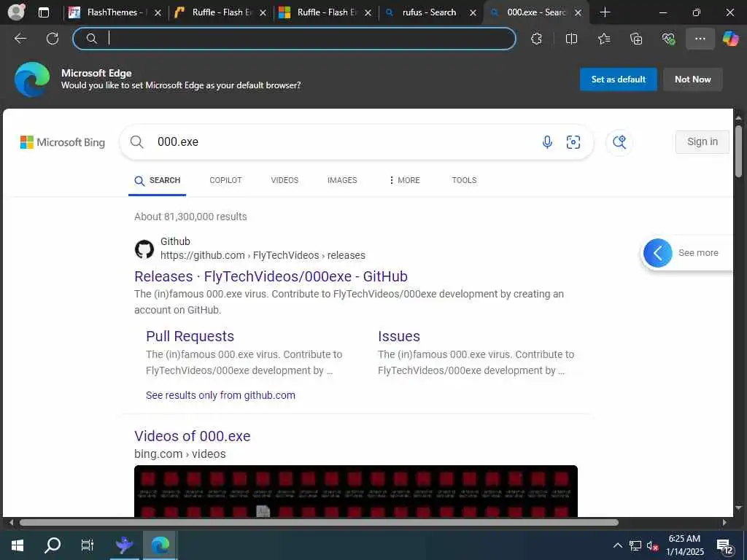Open the Pull Requests sublink
Screen dimensions: 747x560
click(190, 336)
